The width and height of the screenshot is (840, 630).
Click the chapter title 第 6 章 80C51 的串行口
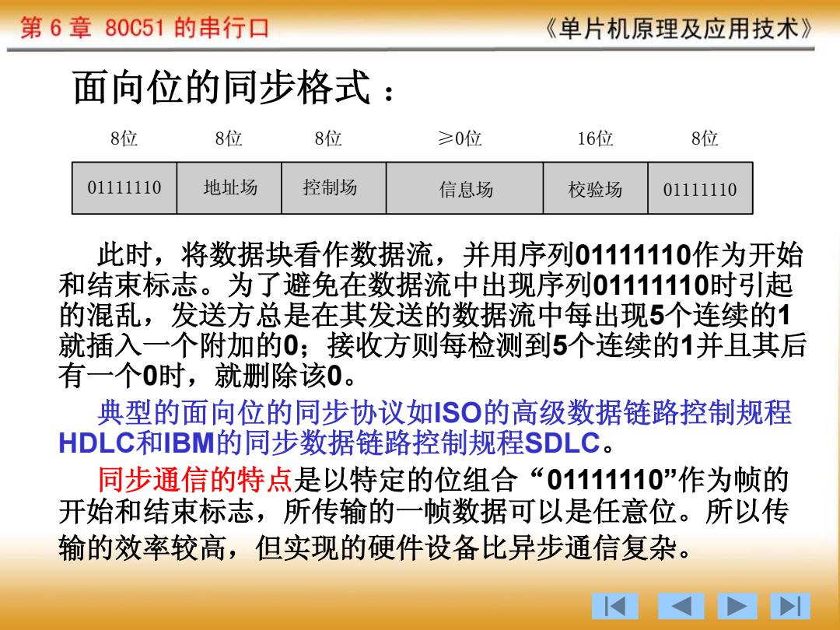point(145,27)
